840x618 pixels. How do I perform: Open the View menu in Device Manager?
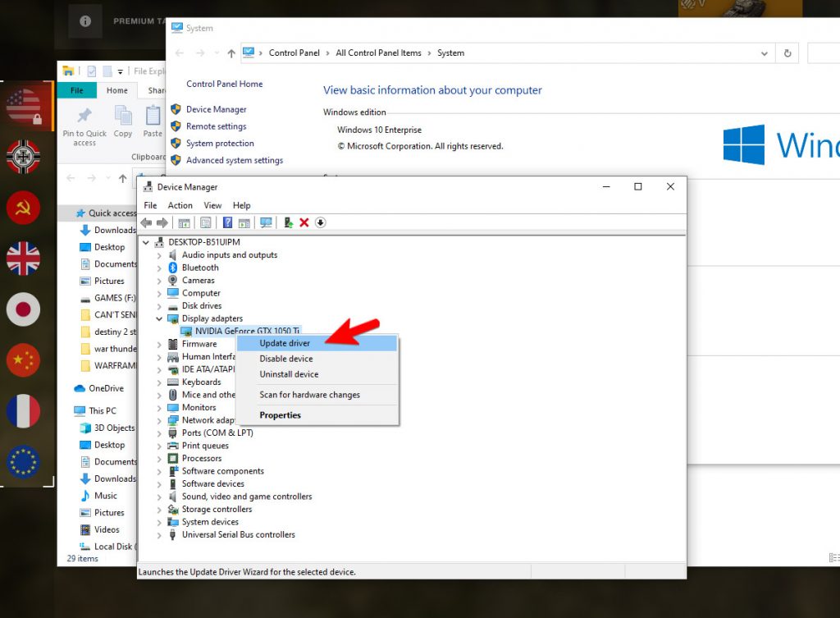(212, 205)
